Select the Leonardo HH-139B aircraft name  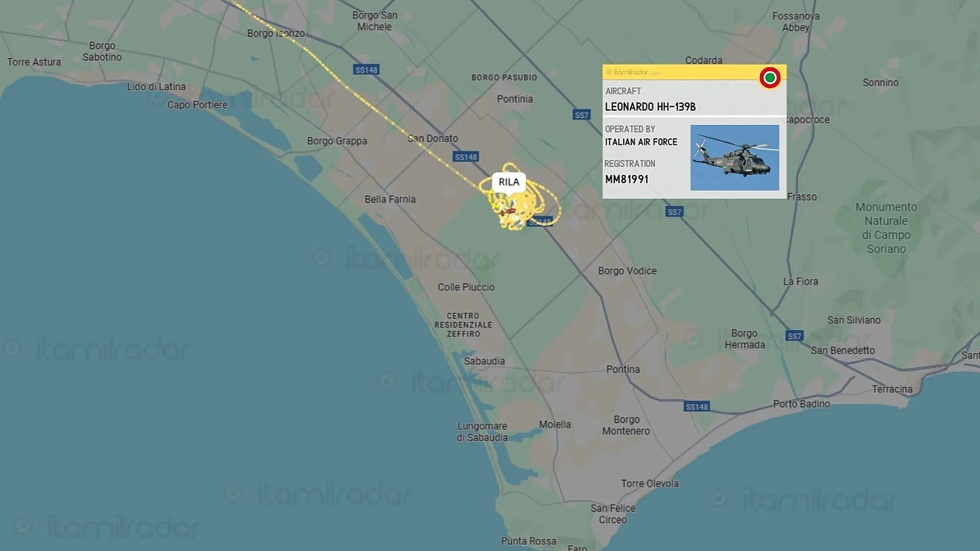coord(650,107)
